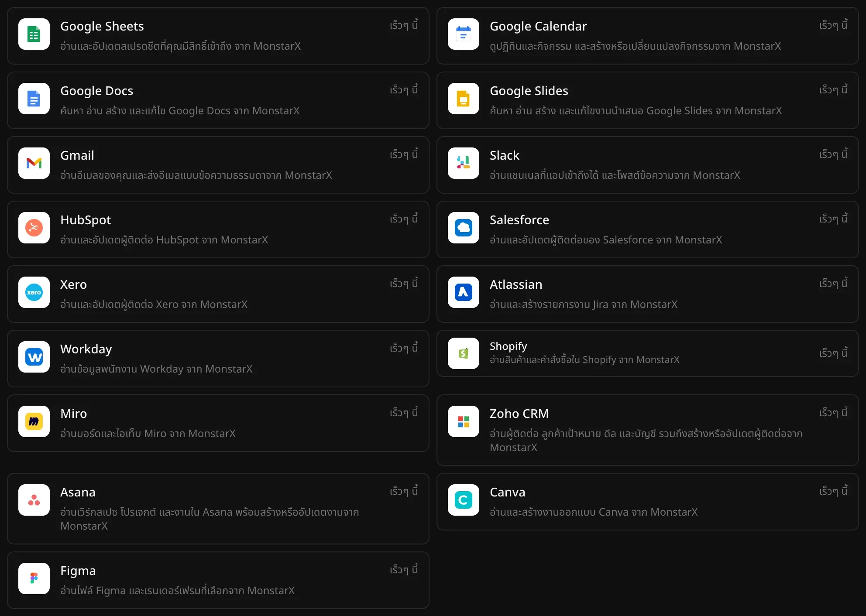Click the Workday W icon
The height and width of the screenshot is (616, 866).
(34, 357)
